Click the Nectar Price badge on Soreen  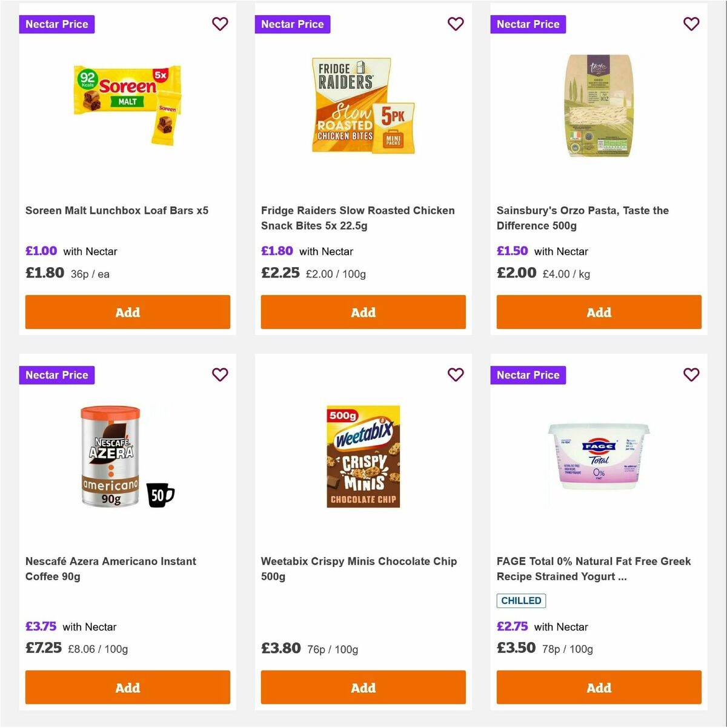[56, 24]
